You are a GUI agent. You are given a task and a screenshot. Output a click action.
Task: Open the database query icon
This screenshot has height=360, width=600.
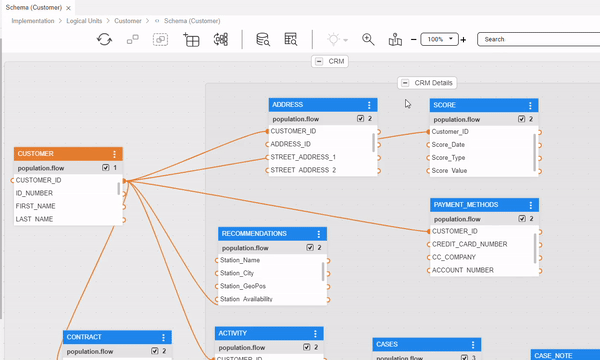263,39
